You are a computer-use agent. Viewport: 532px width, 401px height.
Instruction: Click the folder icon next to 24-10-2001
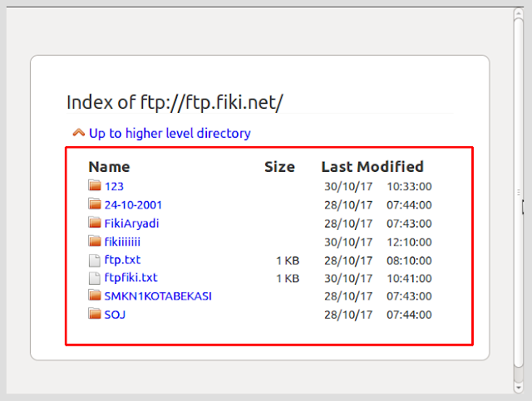coord(95,204)
